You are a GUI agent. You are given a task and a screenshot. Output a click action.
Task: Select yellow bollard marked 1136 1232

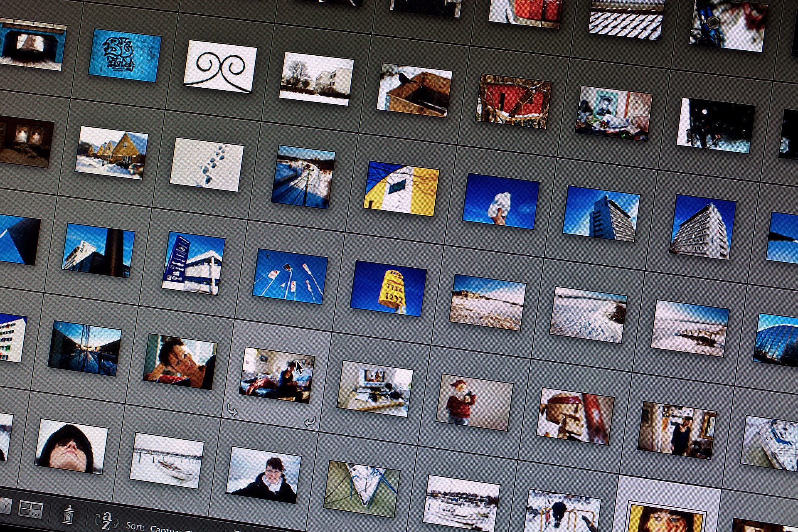tap(388, 289)
